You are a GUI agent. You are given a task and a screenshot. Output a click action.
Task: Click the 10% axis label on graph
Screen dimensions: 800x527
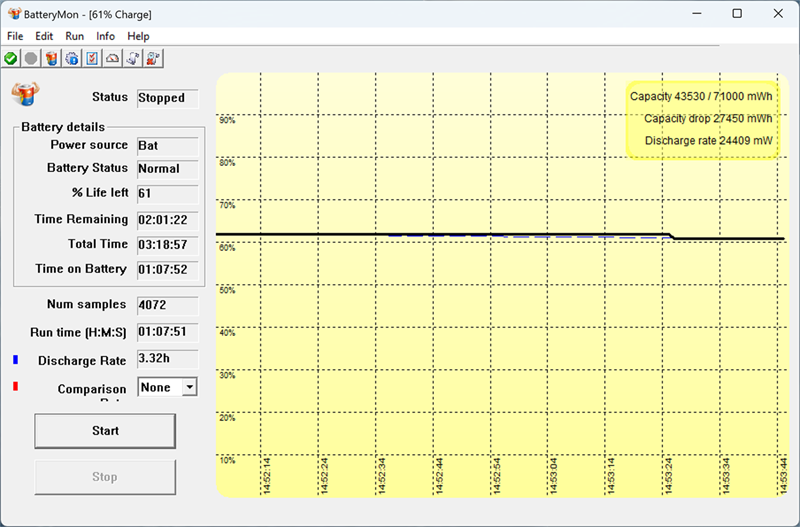coord(227,460)
